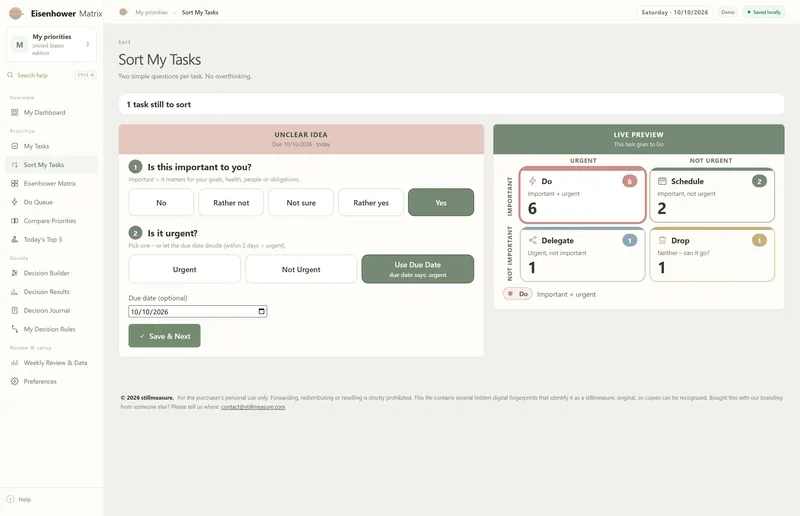The image size is (800, 516).
Task: Click the breadcrumb home logo icon
Action: tap(123, 12)
